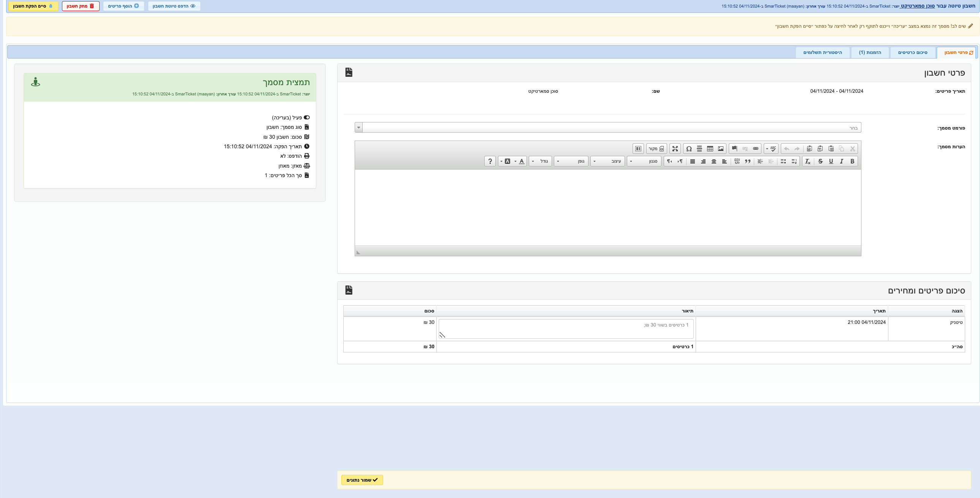Toggle underline formatting
The width and height of the screenshot is (980, 498).
tap(831, 161)
